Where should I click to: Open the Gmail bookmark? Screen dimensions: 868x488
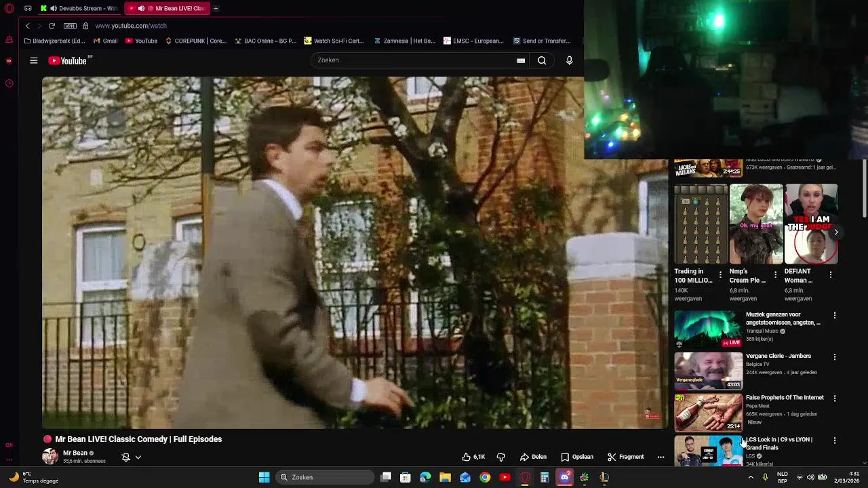tap(105, 41)
